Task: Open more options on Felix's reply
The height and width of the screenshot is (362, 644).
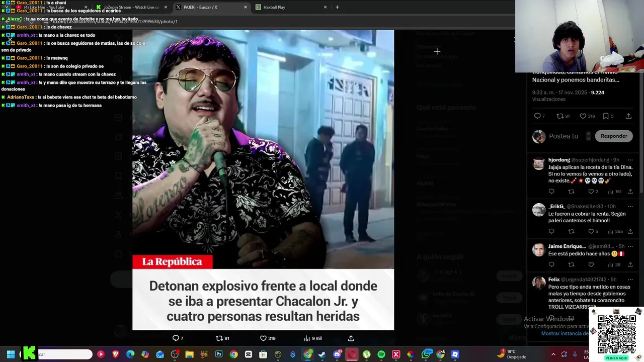Action: point(630,280)
